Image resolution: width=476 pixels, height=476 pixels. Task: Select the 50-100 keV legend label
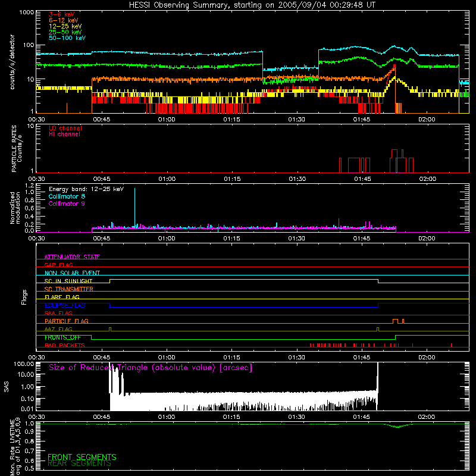tap(67, 38)
